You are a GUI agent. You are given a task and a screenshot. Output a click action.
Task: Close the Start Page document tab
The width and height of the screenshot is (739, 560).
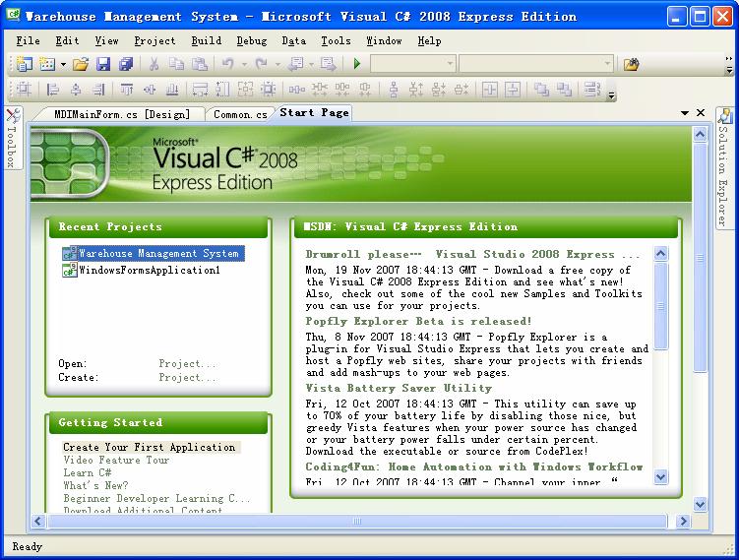click(701, 113)
